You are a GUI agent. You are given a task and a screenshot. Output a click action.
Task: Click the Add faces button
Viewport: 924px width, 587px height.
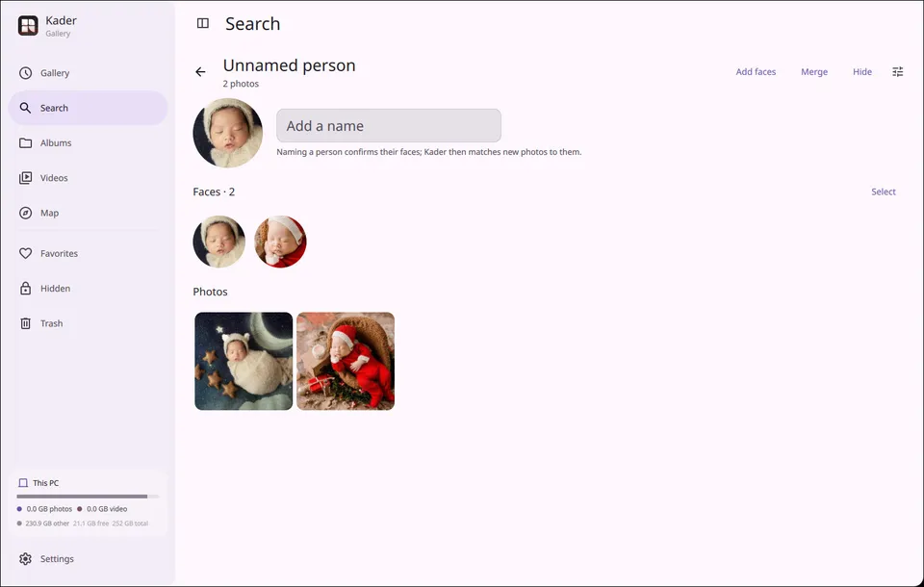[756, 72]
